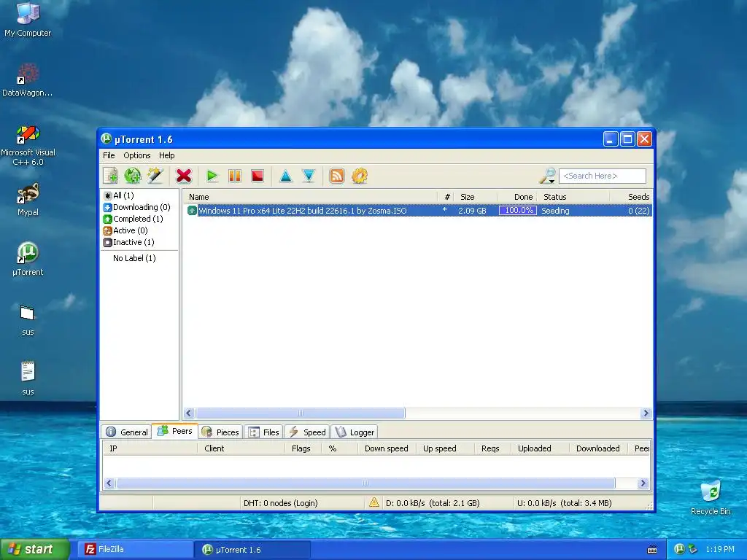Click the DHT: 0 nodes (Login) status
Image resolution: width=747 pixels, height=560 pixels.
tap(281, 503)
